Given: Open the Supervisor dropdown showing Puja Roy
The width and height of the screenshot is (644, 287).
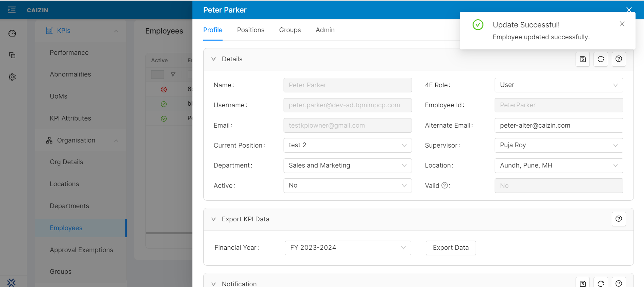Looking at the screenshot, I should [x=559, y=146].
